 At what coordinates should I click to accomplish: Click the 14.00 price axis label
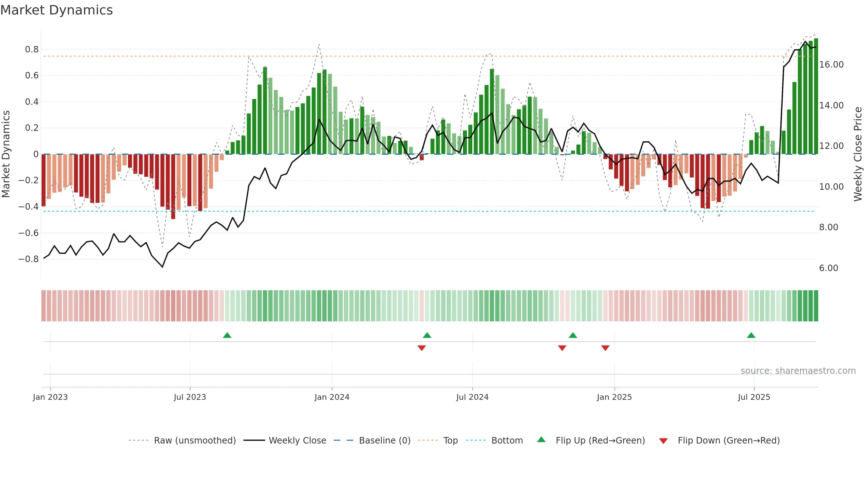click(831, 105)
